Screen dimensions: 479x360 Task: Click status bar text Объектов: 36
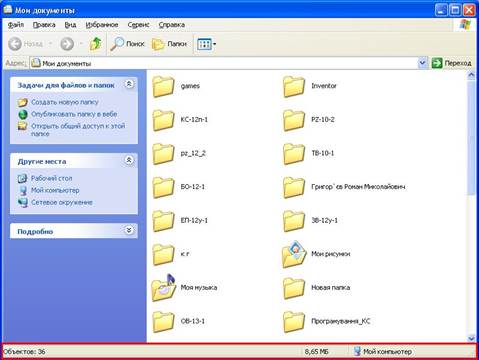24,351
